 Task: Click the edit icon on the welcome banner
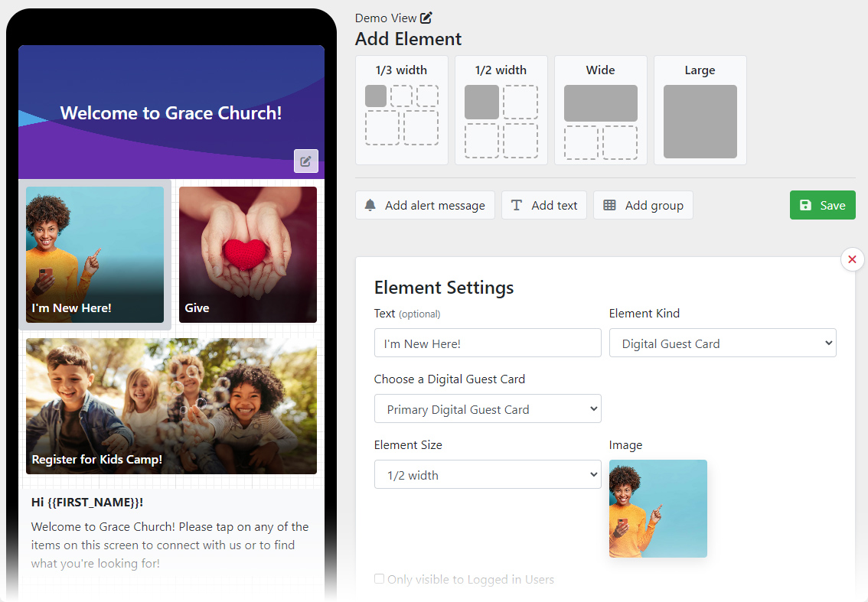tap(305, 161)
